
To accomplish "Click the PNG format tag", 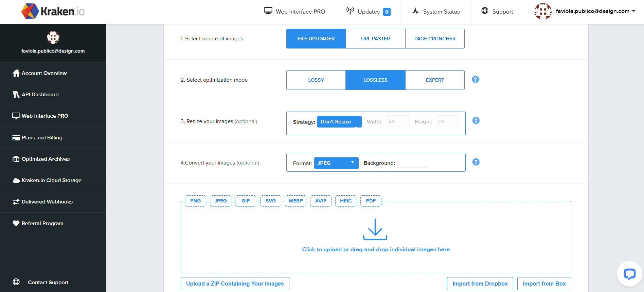I will [196, 201].
